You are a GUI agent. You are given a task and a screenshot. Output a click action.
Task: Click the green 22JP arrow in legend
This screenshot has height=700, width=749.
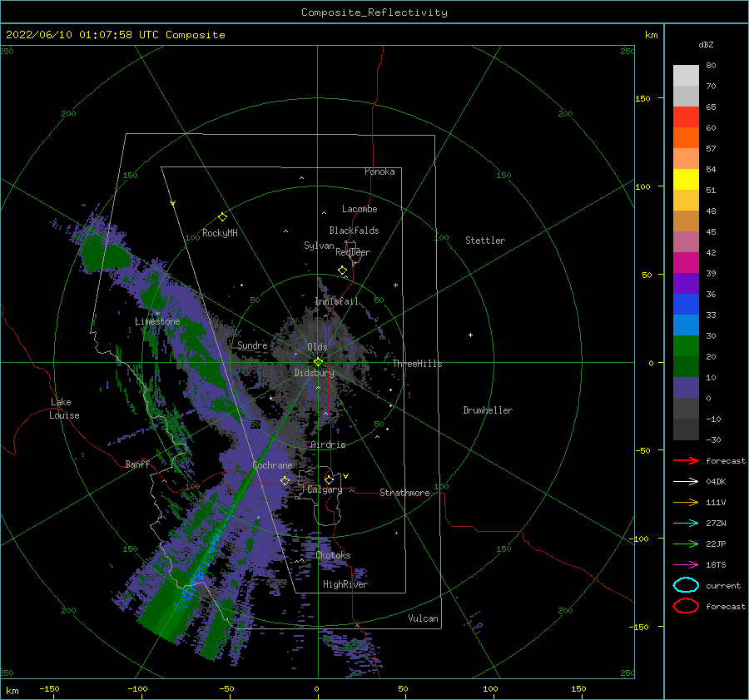(x=686, y=544)
